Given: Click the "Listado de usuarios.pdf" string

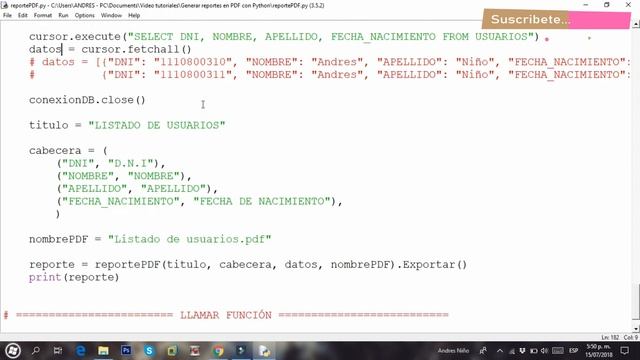Looking at the screenshot, I should [x=189, y=239].
